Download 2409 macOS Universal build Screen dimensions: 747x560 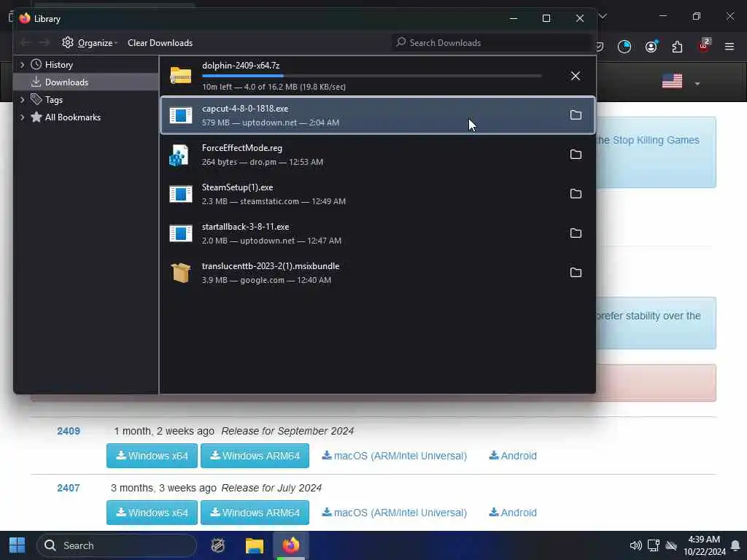click(395, 456)
